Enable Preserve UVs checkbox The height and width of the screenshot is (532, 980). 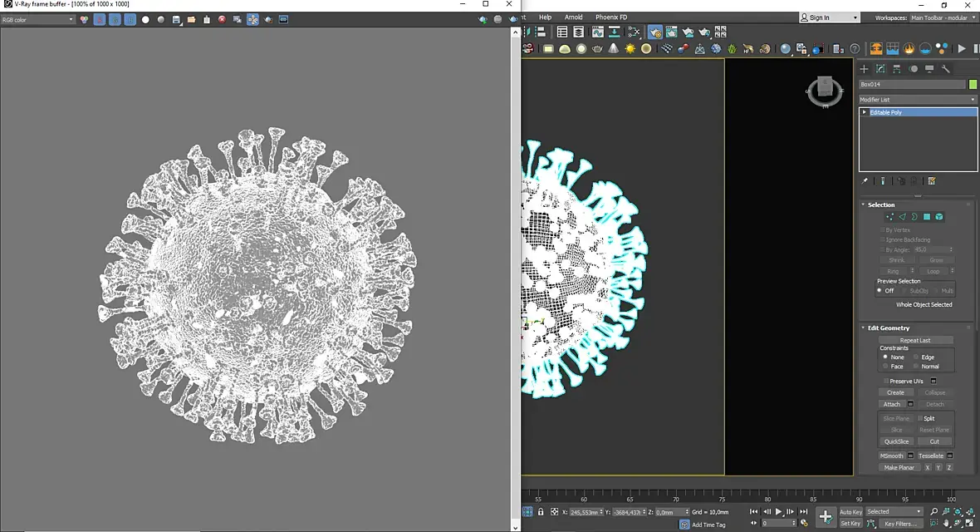pos(886,381)
